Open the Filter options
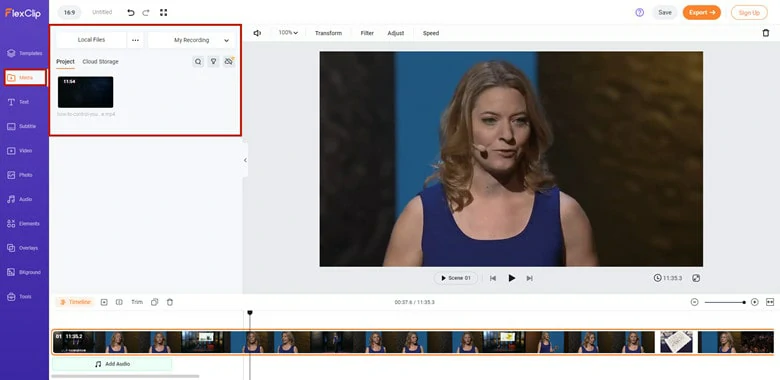The width and height of the screenshot is (780, 380). pos(367,33)
